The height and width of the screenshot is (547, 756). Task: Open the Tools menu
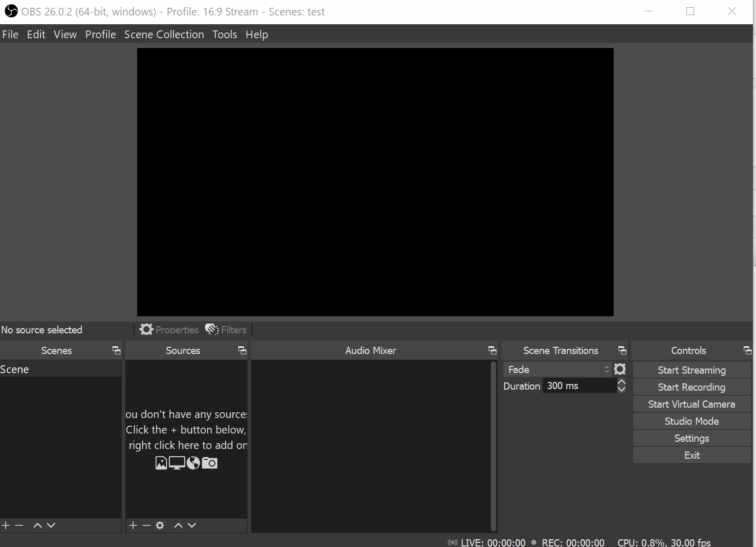click(224, 34)
